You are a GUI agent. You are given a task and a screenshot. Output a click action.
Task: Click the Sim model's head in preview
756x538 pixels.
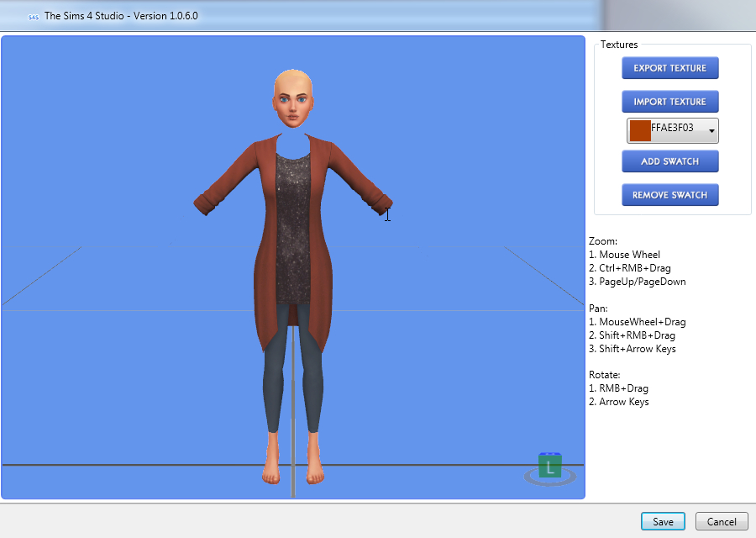click(293, 99)
